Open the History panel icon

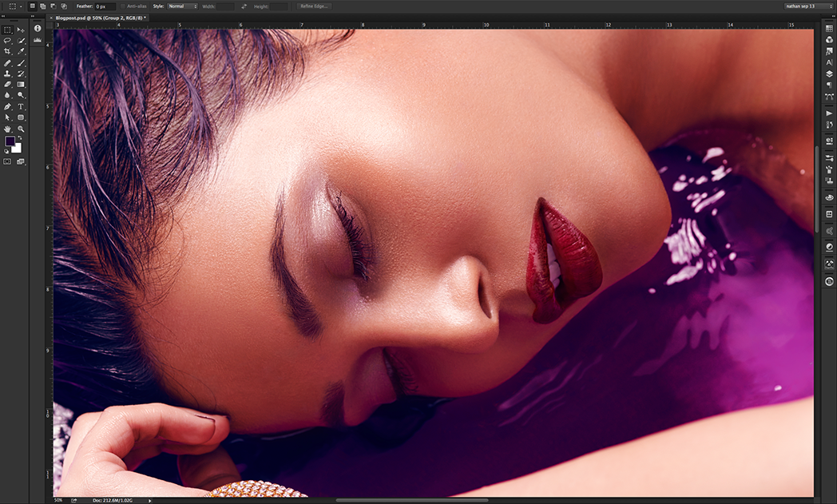pos(829,125)
